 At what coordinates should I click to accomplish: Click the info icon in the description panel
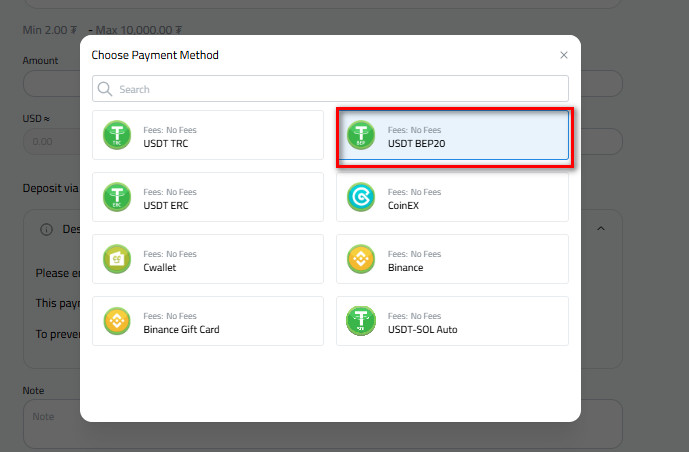pyautogui.click(x=47, y=229)
